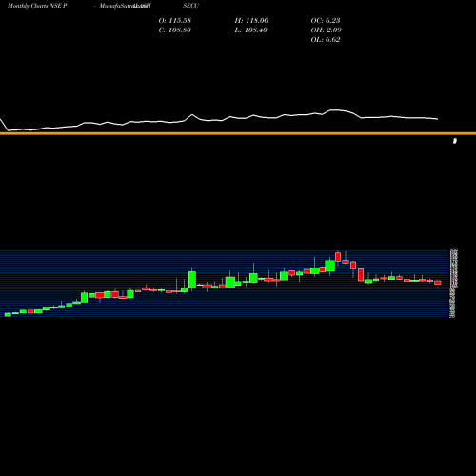Click the "OL: 6.62" value
Image resolution: width=476 pixels, height=476 pixels.
pos(326,39)
